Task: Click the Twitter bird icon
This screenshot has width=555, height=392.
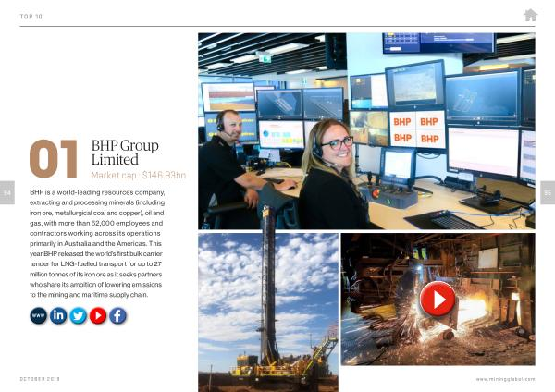Action: pos(78,315)
